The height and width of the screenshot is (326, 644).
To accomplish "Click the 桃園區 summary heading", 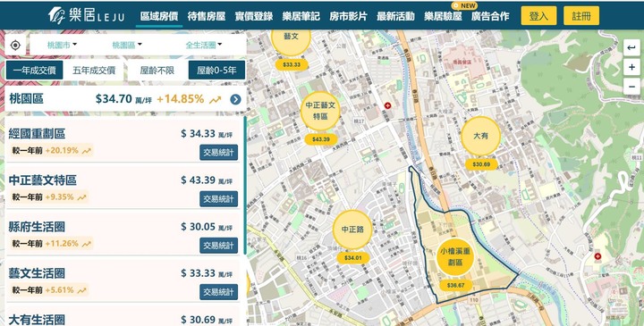I will (26, 99).
